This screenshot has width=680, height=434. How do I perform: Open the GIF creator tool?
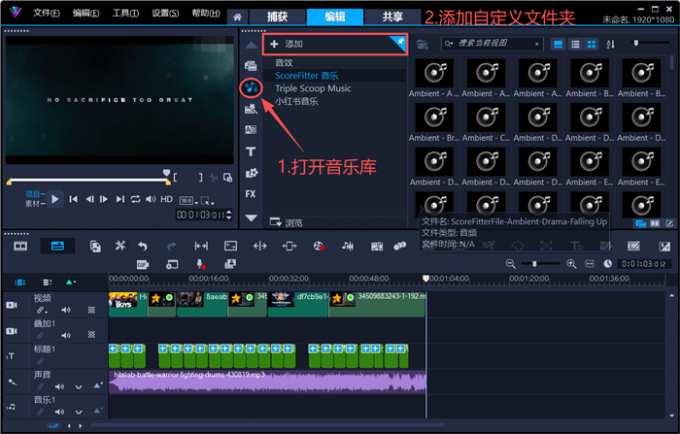pyautogui.click(x=143, y=264)
